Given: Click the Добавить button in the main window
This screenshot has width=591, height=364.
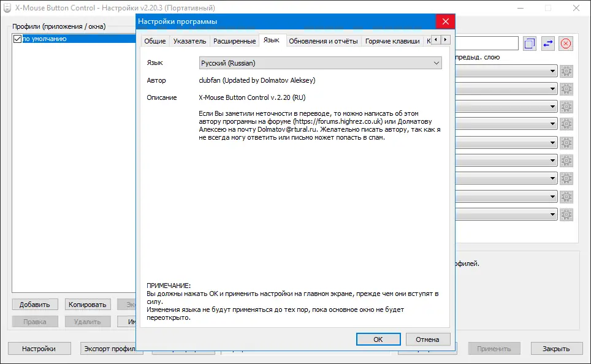Looking at the screenshot, I should click(35, 305).
